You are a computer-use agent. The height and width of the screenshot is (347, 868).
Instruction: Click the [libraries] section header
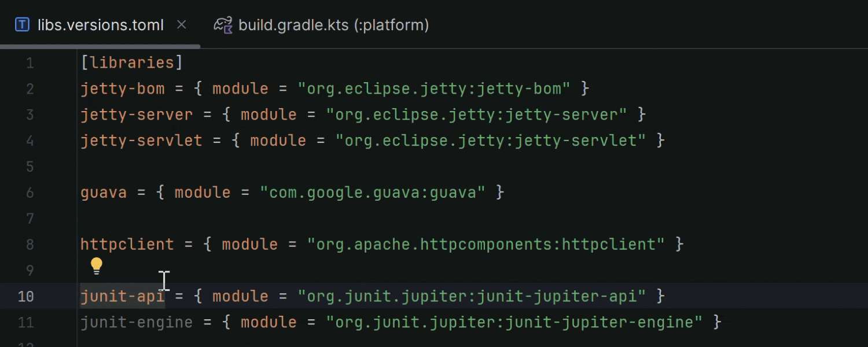tap(131, 62)
